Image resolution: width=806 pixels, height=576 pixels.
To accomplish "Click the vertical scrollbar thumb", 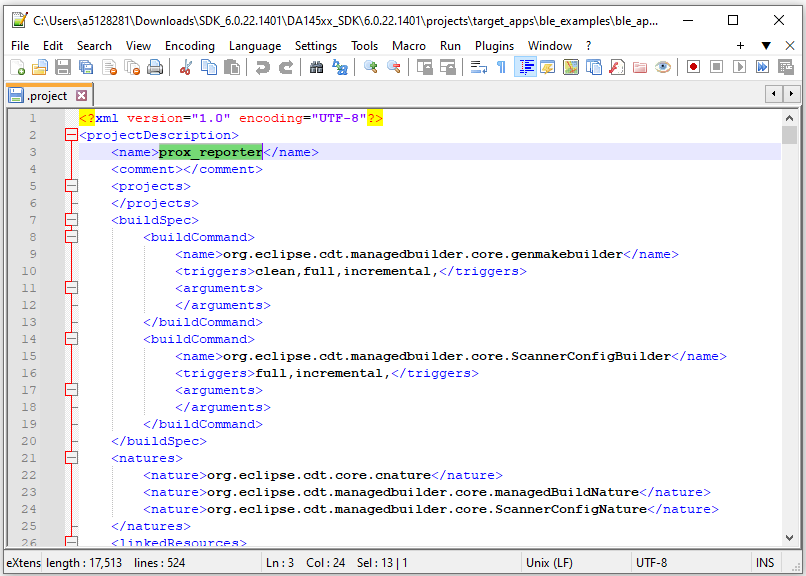I will [790, 135].
